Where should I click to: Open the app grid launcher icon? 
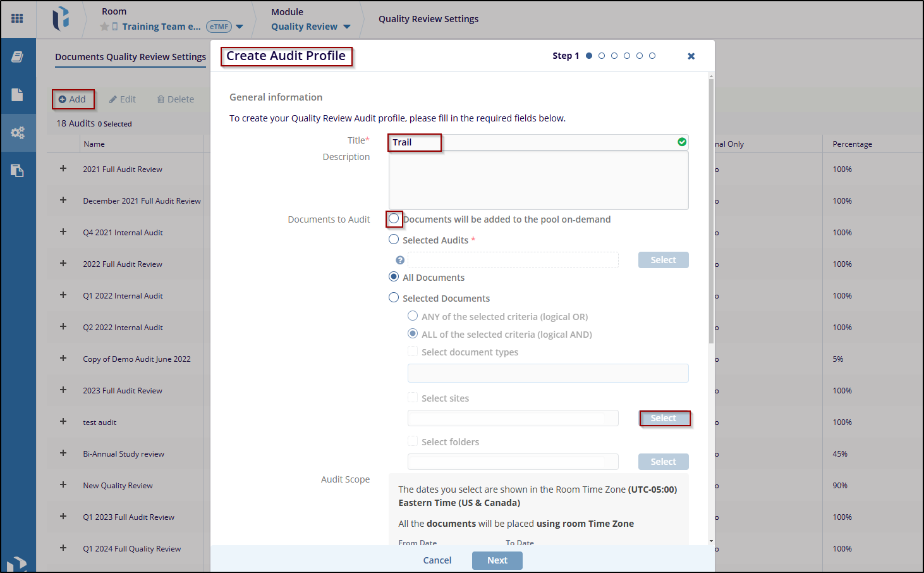point(17,18)
